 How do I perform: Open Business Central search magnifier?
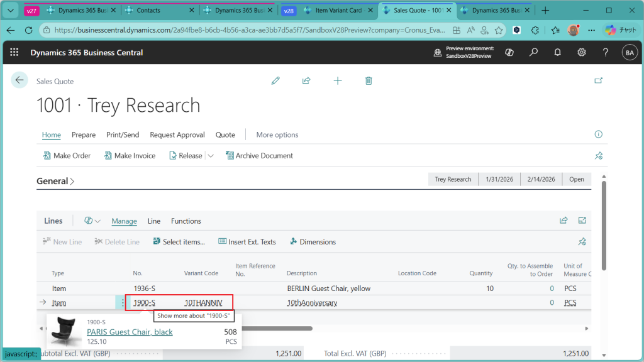click(x=533, y=53)
